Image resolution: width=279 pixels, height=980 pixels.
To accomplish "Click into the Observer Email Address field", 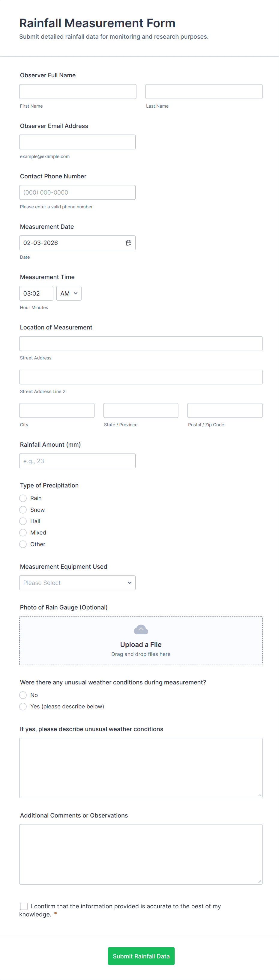I will (x=77, y=142).
